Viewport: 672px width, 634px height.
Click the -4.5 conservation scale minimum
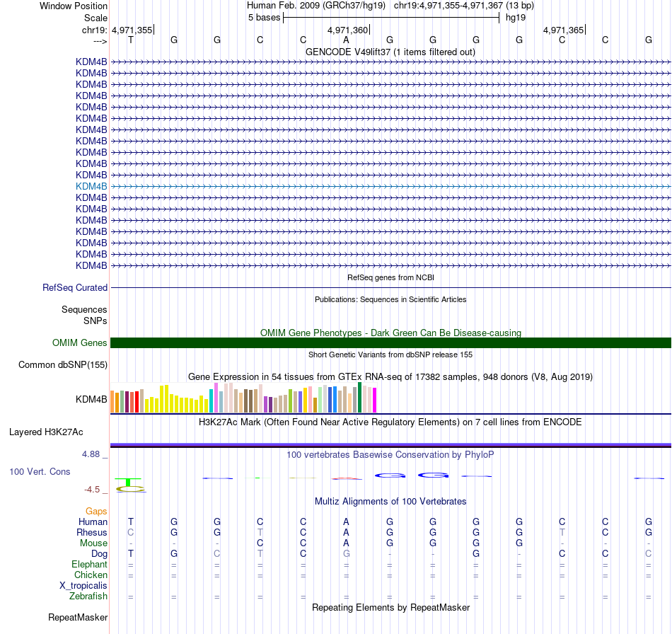tap(92, 490)
